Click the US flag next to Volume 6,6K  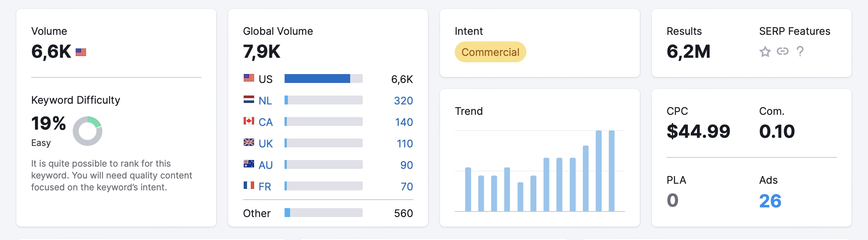[x=81, y=52]
